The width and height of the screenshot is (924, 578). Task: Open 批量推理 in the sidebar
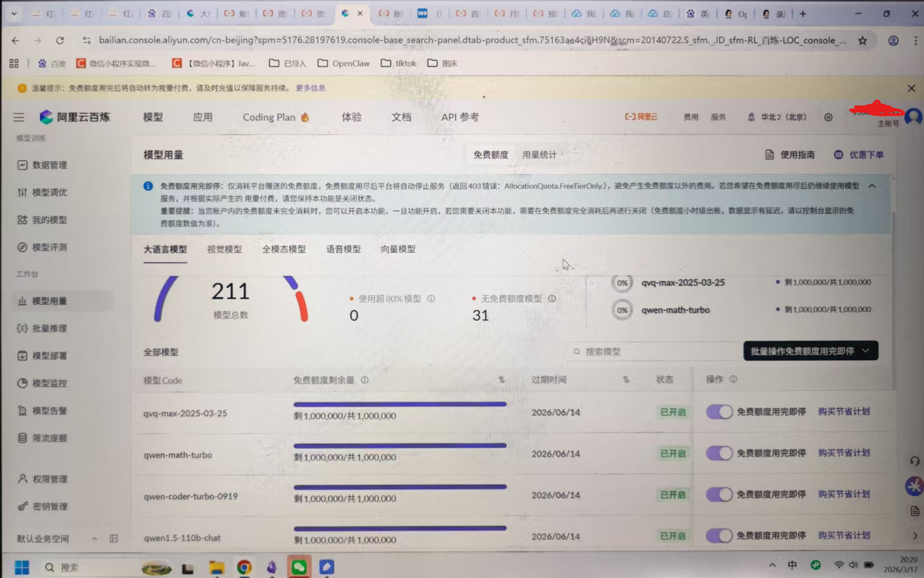(42, 328)
